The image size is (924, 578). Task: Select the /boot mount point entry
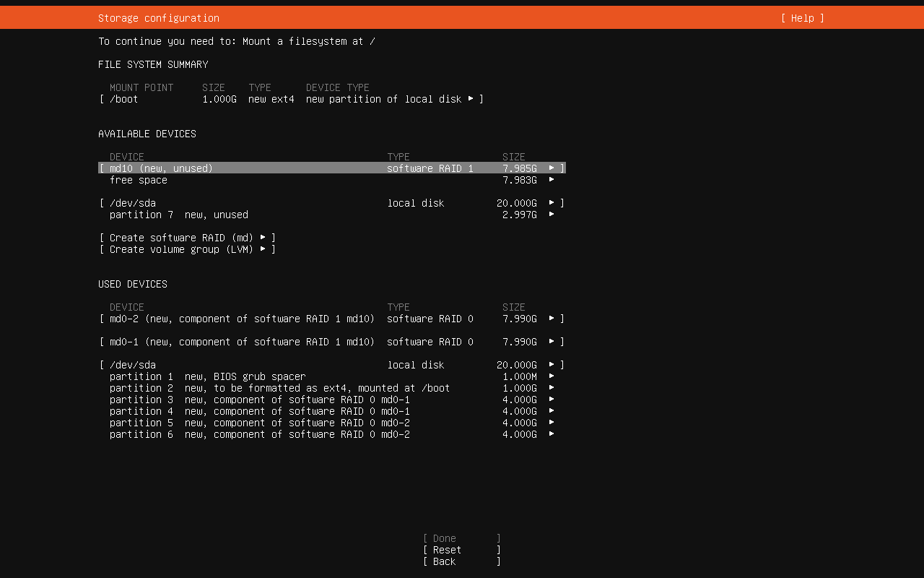pyautogui.click(x=291, y=99)
